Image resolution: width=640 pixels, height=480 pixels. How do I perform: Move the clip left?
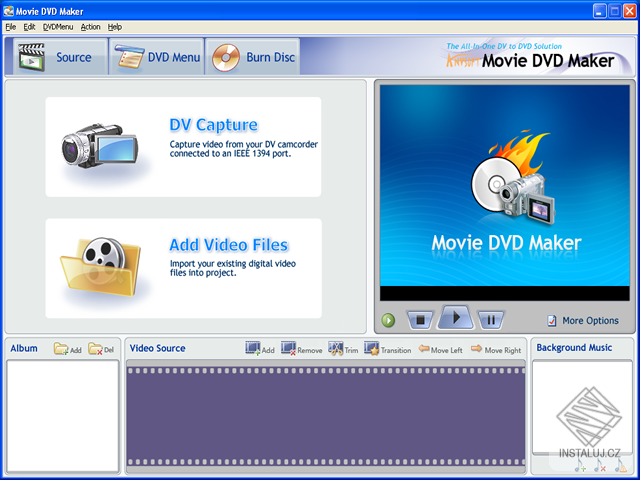(x=440, y=350)
